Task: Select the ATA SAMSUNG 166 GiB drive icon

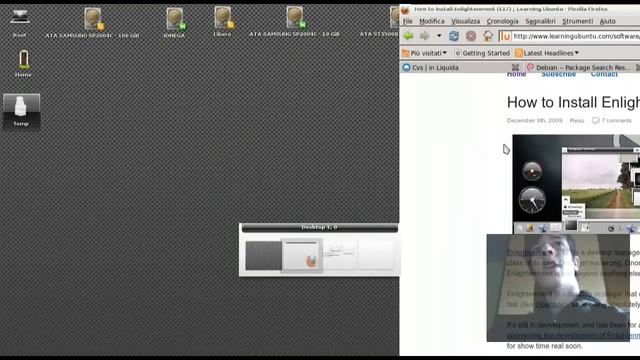Action: pos(93,23)
